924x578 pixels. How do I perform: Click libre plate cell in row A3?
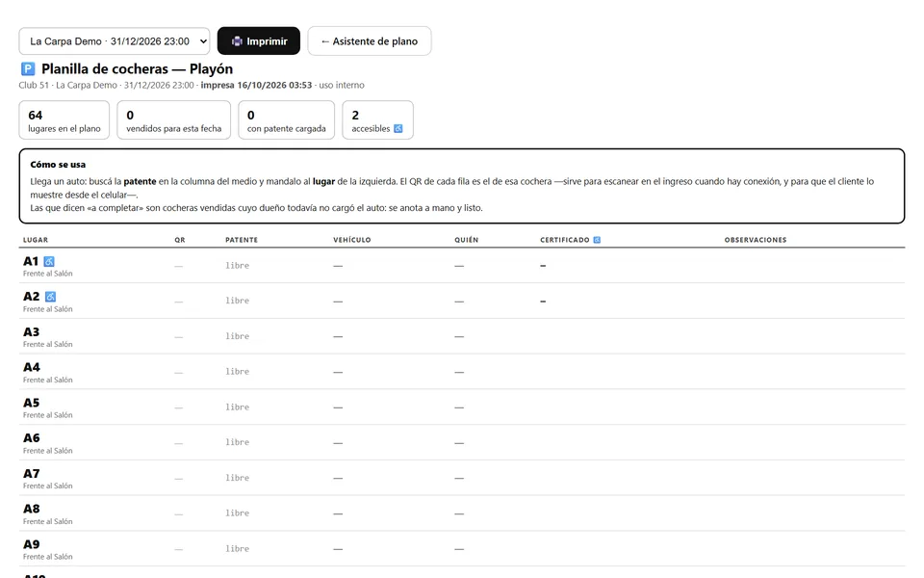click(237, 336)
